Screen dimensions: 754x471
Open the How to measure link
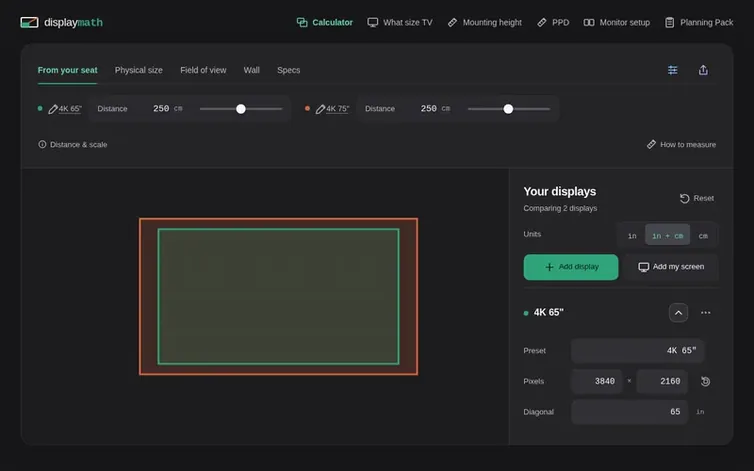point(681,144)
